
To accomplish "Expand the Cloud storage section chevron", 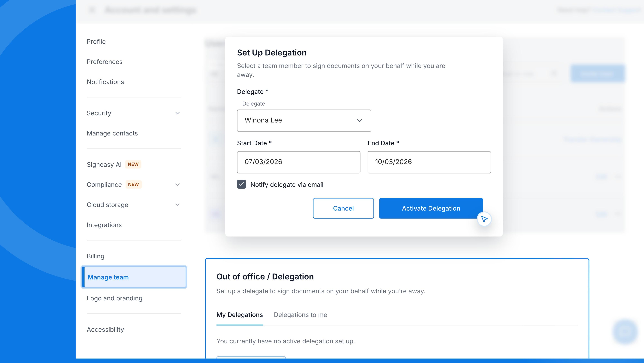I will point(177,205).
